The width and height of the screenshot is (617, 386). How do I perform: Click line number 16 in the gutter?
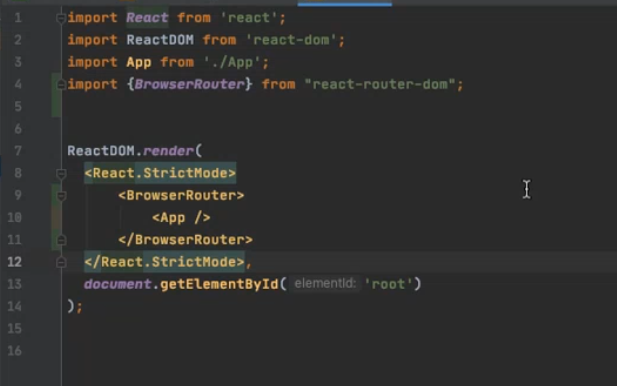click(15, 351)
